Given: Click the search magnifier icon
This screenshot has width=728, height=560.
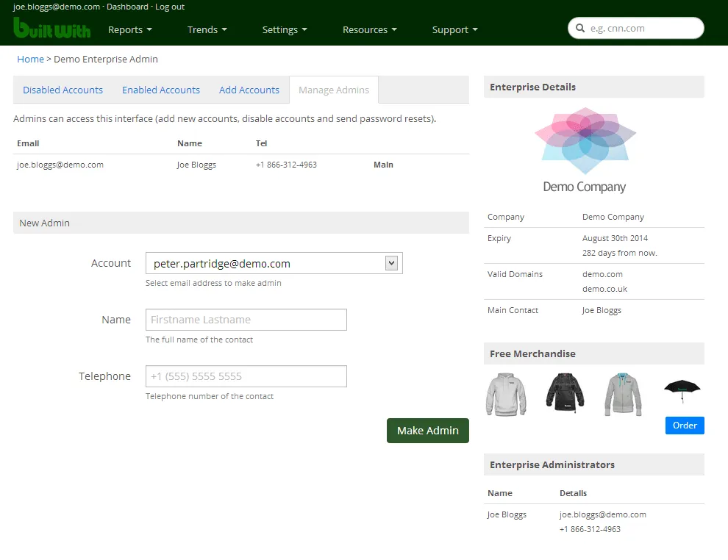Looking at the screenshot, I should tap(580, 29).
